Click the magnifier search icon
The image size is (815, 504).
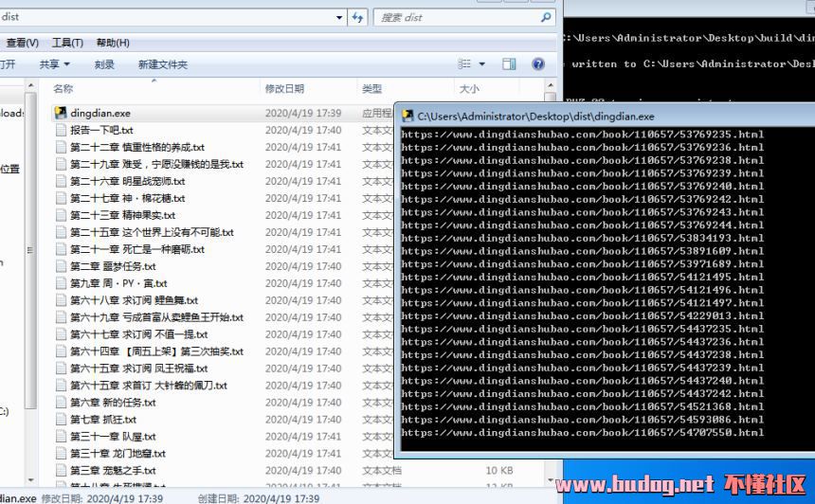tap(546, 17)
